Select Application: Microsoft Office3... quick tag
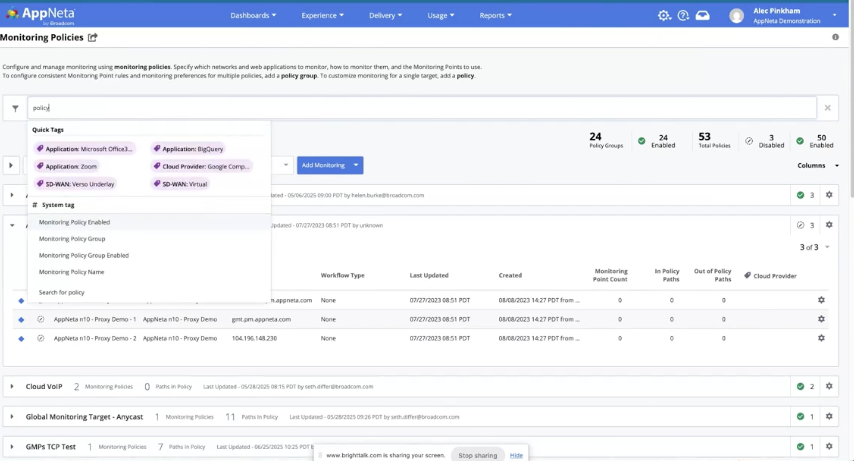854x461 pixels. click(84, 149)
